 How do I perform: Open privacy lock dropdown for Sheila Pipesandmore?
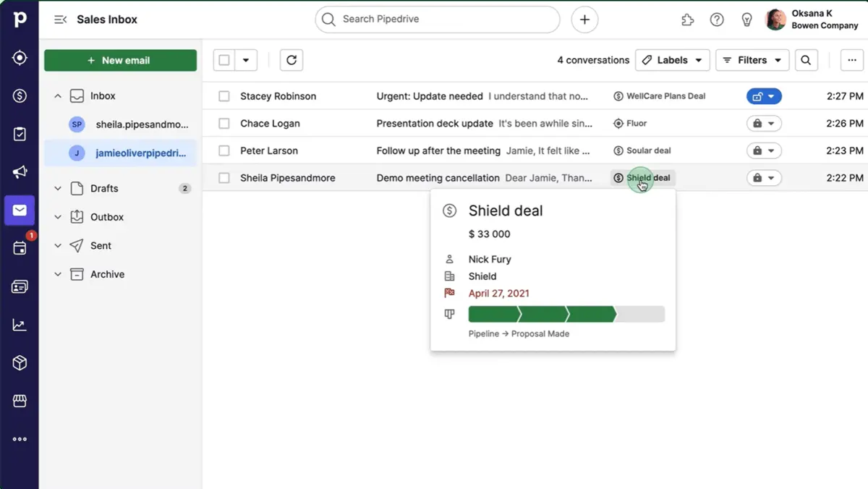[x=764, y=178]
